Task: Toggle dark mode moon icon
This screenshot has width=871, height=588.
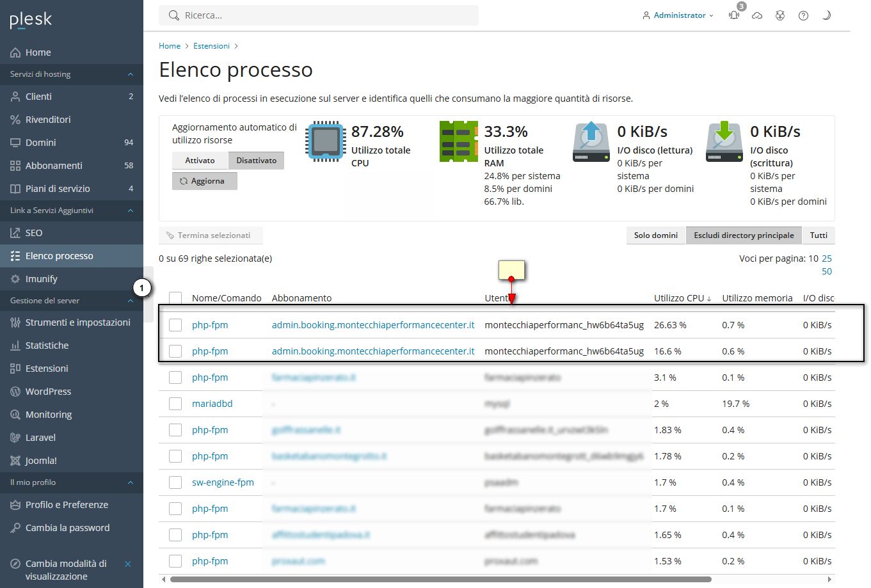Action: coord(826,15)
